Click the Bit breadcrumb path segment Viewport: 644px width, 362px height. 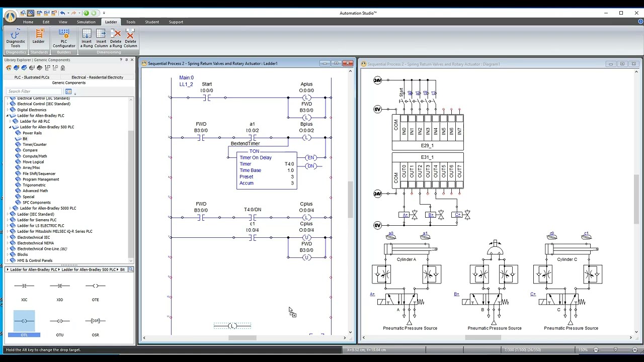[122, 269]
